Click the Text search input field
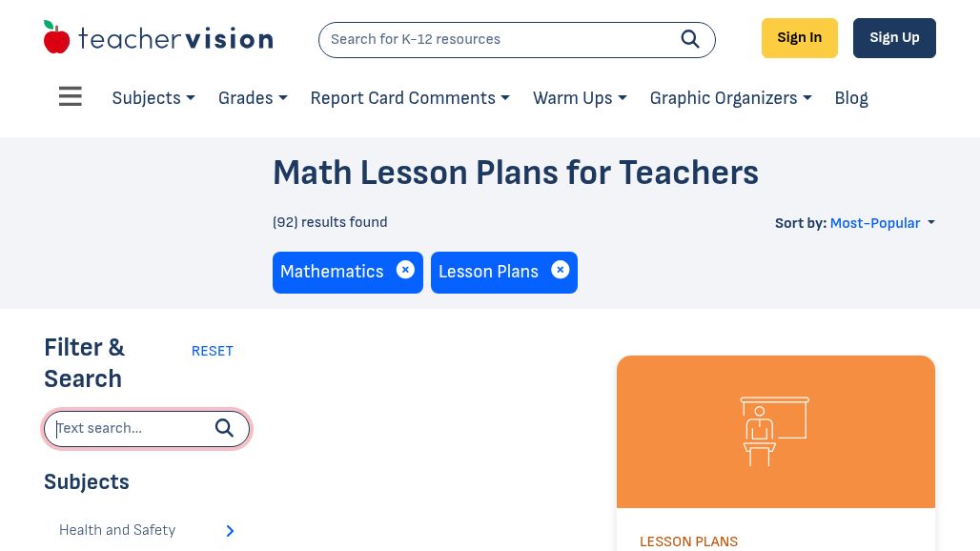The height and width of the screenshot is (551, 980). coord(133,429)
